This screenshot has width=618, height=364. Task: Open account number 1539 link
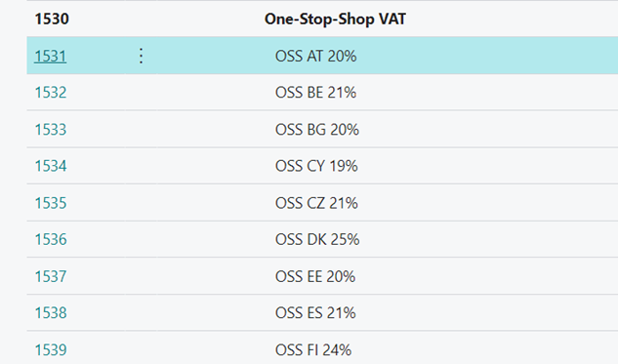51,349
